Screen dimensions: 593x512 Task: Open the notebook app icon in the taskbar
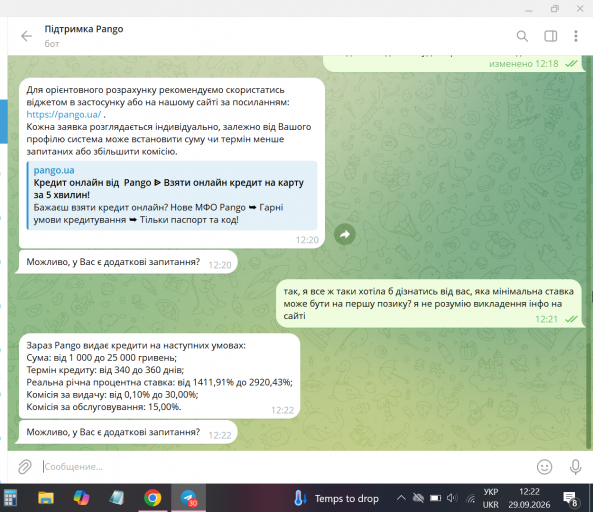click(x=116, y=498)
